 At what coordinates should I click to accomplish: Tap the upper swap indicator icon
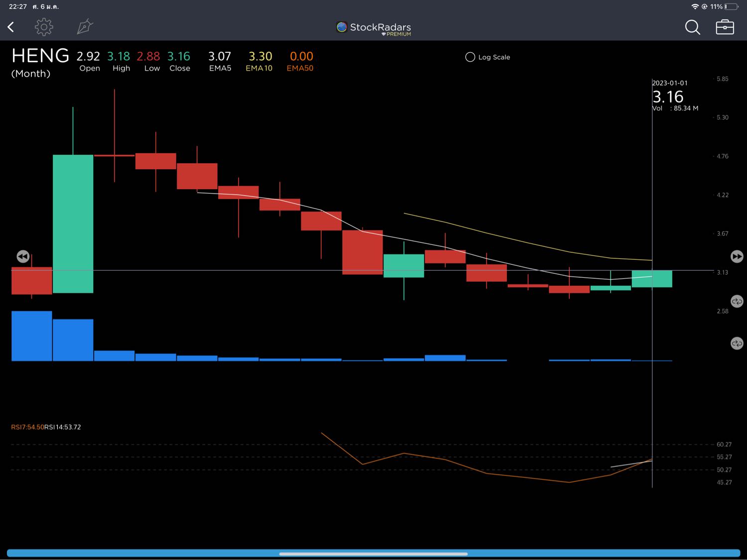click(x=737, y=301)
